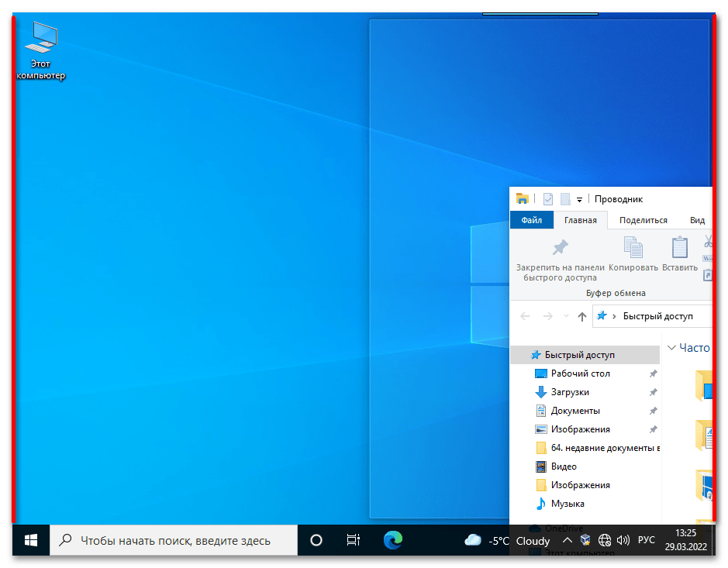The image size is (728, 568).
Task: Switch to the Поделиться ribbon tab
Action: (x=643, y=220)
